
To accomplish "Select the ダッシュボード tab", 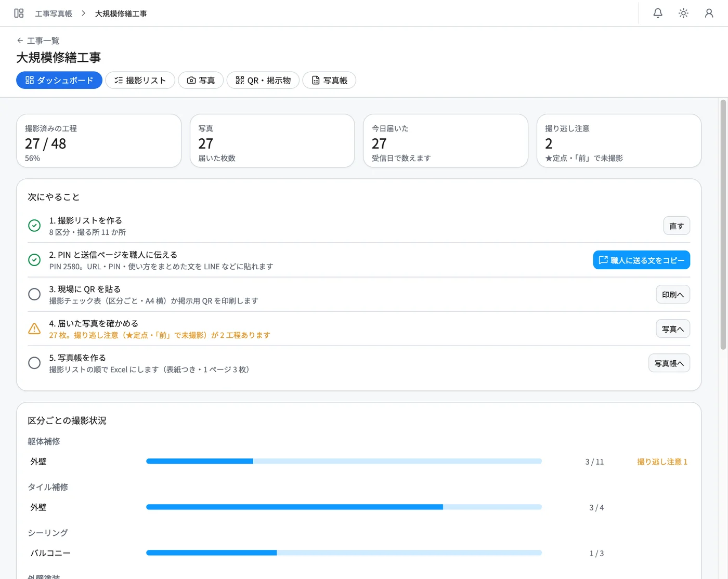I will coord(59,80).
